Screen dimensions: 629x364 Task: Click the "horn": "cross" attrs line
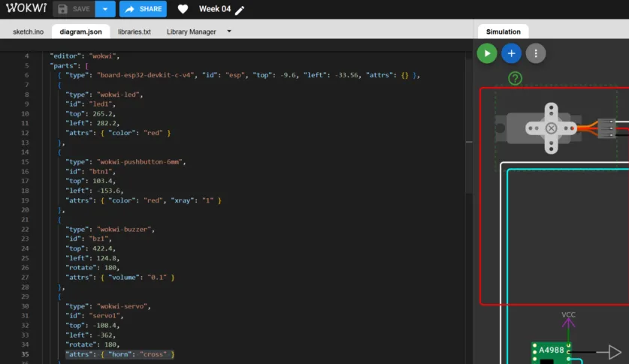[120, 354]
